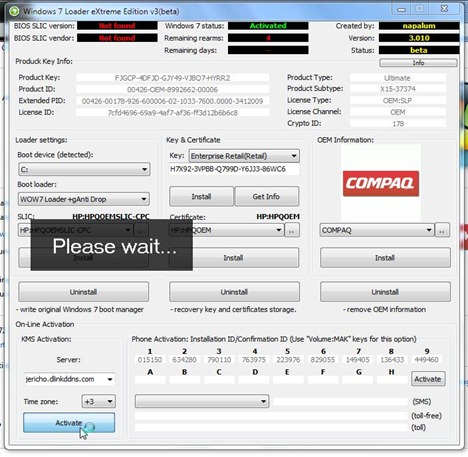Screen dimensions: 468x457
Task: Click browse button beside COMPAQ dropdown
Action: pyautogui.click(x=442, y=230)
